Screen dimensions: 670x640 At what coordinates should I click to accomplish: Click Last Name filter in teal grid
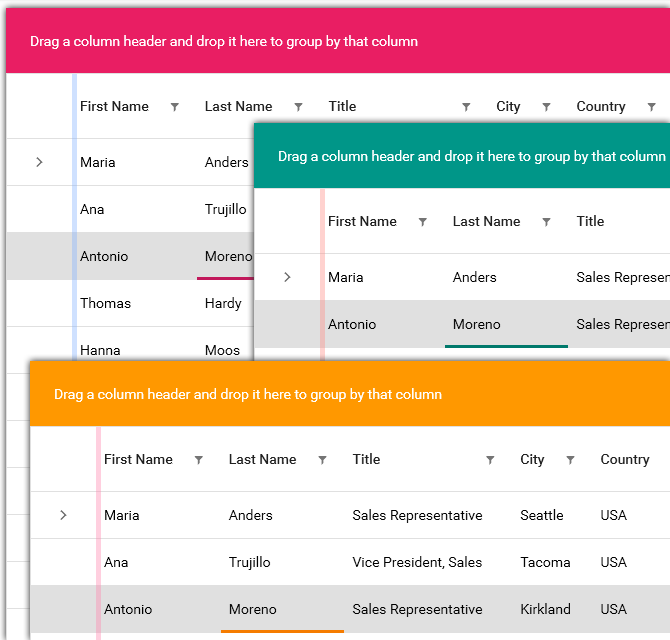pos(546,222)
